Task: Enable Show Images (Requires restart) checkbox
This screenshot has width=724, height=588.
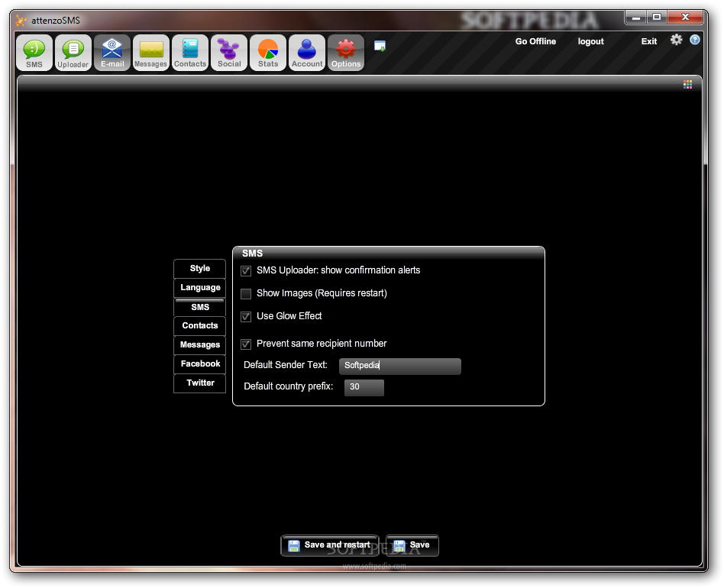Action: (x=246, y=293)
